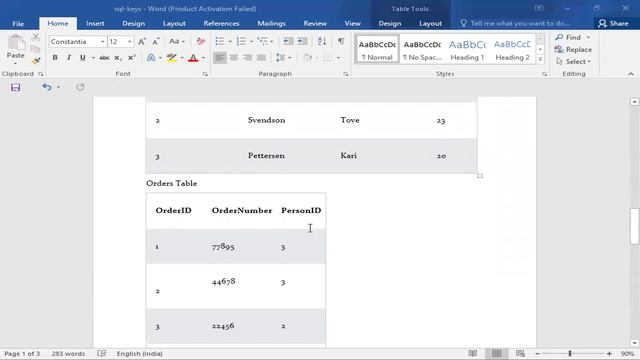Click the vertical scrollbar thumb
This screenshot has height=360, width=640.
pos(634,226)
